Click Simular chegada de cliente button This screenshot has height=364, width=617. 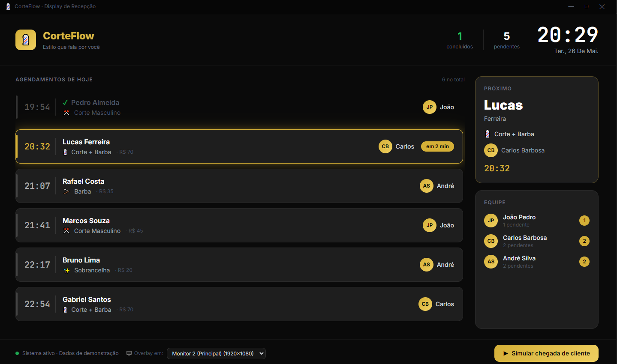pos(546,353)
